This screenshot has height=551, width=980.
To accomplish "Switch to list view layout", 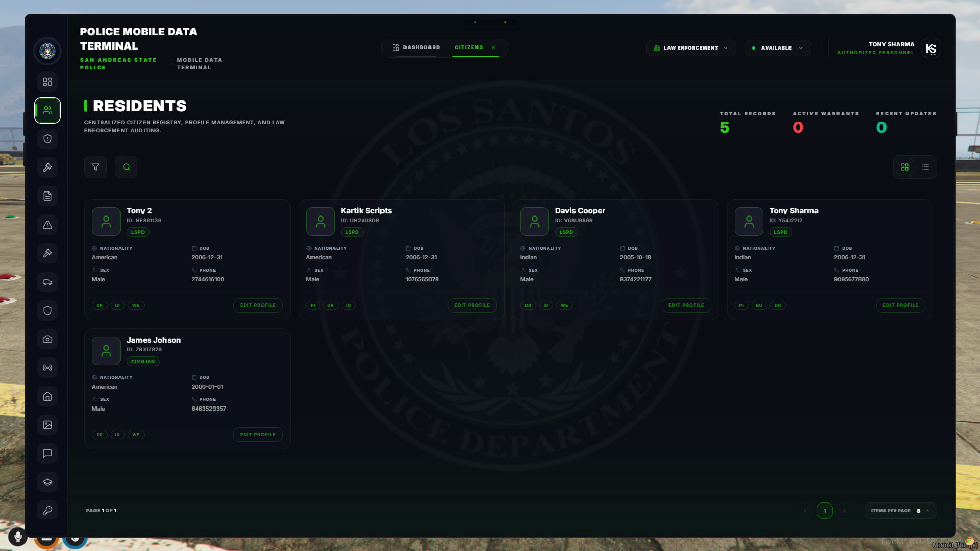I will (925, 167).
